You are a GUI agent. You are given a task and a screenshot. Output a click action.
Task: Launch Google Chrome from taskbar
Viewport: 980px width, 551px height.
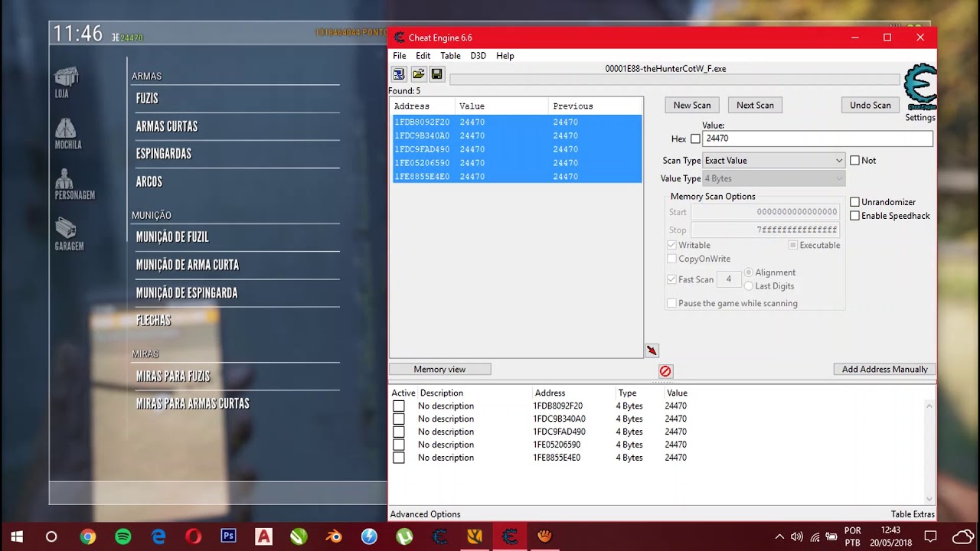(x=87, y=536)
